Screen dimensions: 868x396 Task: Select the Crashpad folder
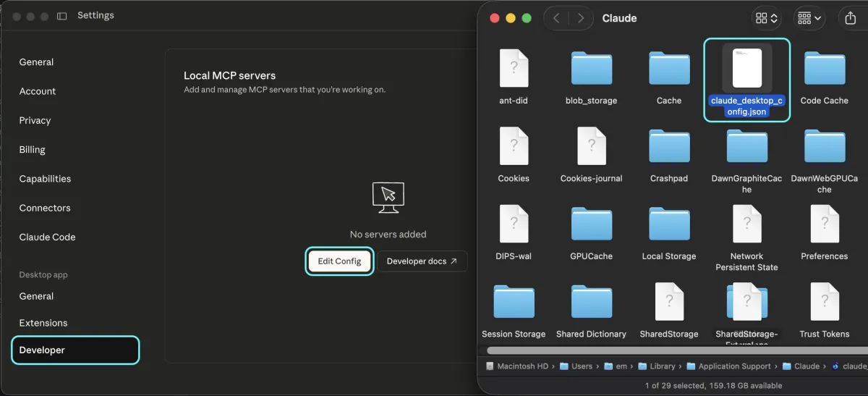click(x=669, y=154)
